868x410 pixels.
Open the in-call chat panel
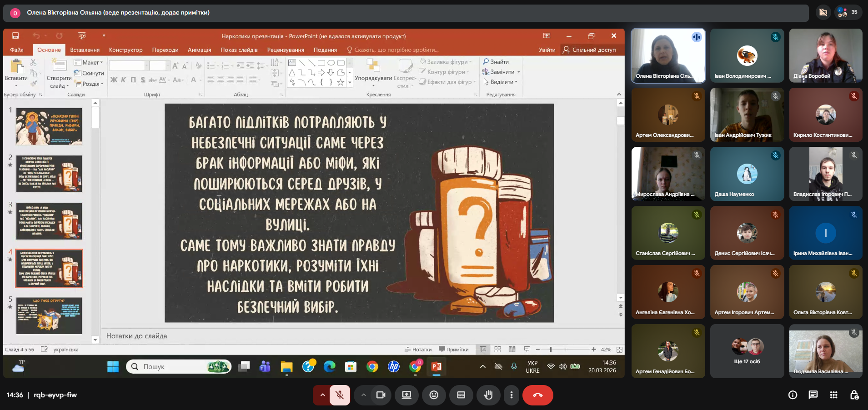[x=813, y=395]
